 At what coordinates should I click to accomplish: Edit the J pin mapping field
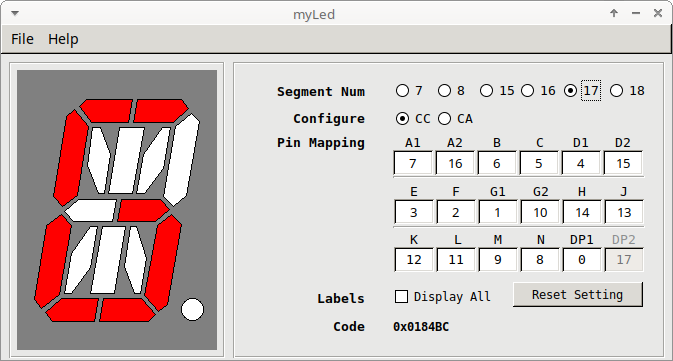(x=624, y=212)
